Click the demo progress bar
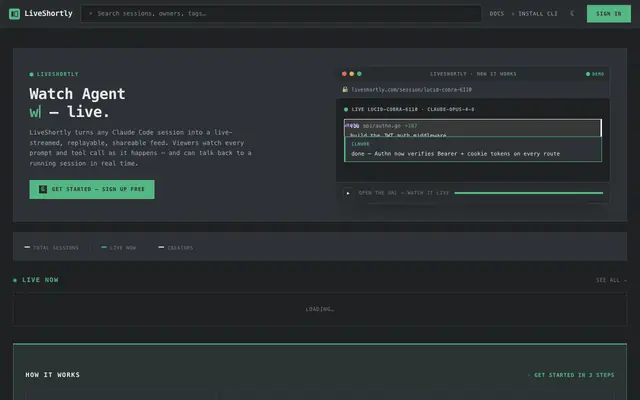Image resolution: width=640 pixels, height=400 pixels. tap(529, 193)
